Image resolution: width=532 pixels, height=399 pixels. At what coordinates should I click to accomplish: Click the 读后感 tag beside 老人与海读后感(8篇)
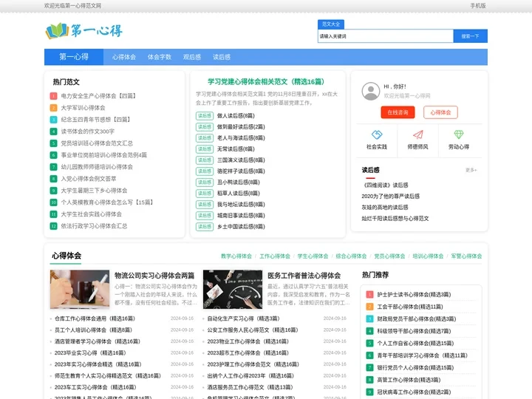[205, 137]
